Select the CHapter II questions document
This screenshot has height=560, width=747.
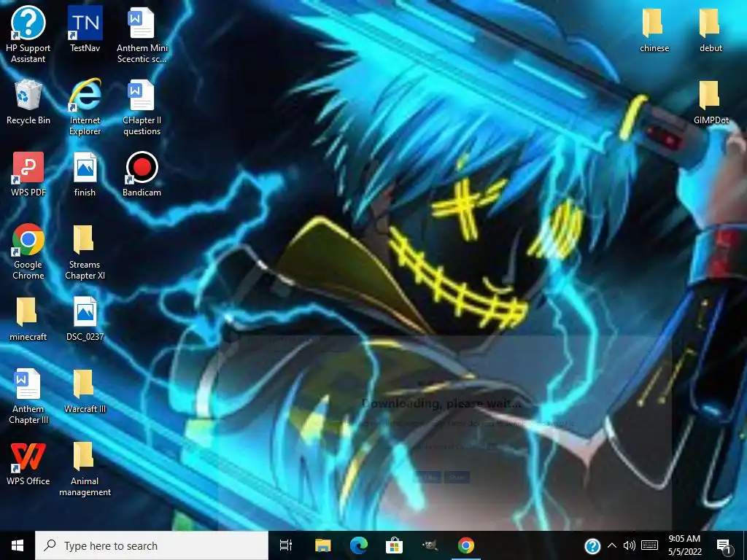[x=142, y=107]
